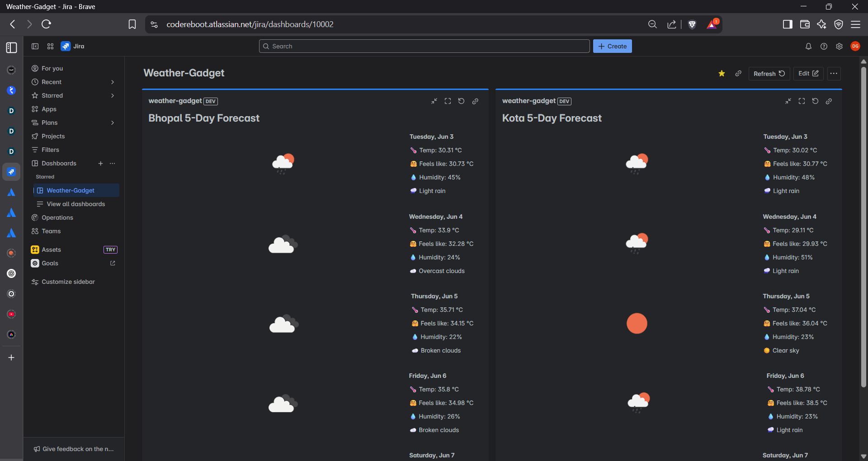
Task: Open Jira help question icon
Action: click(824, 46)
